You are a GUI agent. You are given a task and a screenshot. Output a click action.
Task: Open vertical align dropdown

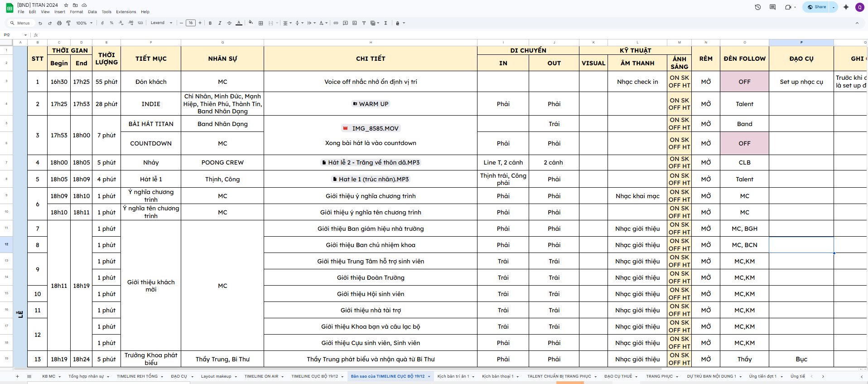pyautogui.click(x=299, y=23)
